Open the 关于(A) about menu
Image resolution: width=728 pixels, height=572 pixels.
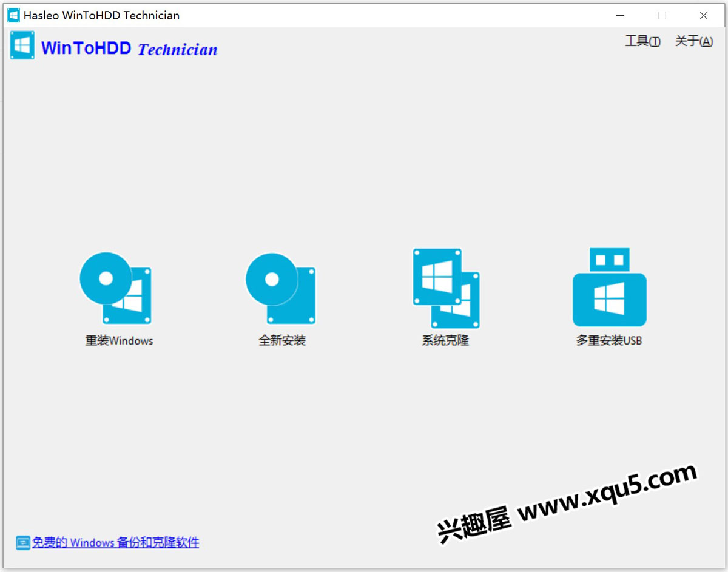pos(693,41)
